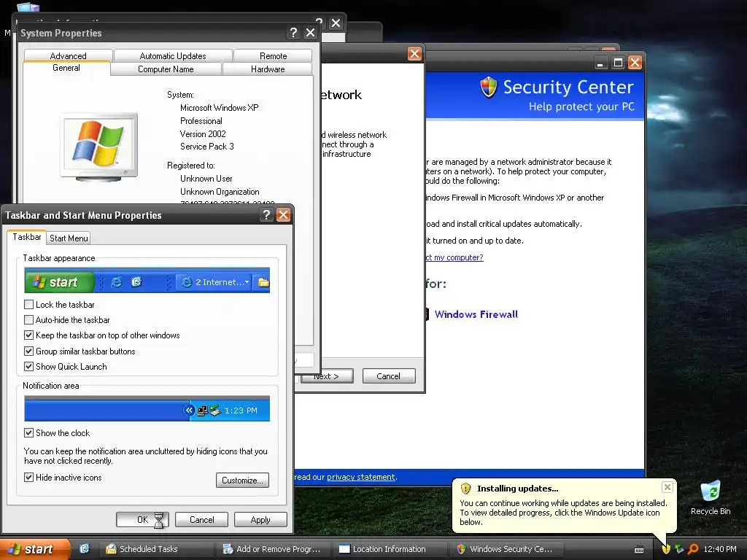The height and width of the screenshot is (560, 747).
Task: Select the General tab in System Properties
Action: [66, 68]
